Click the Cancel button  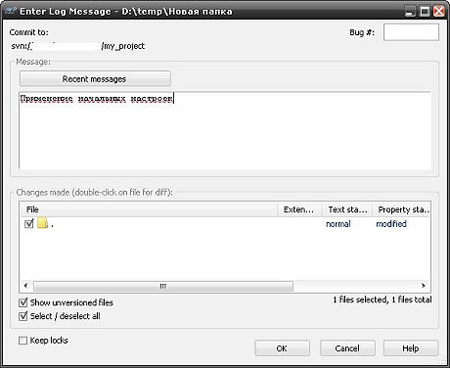[347, 348]
